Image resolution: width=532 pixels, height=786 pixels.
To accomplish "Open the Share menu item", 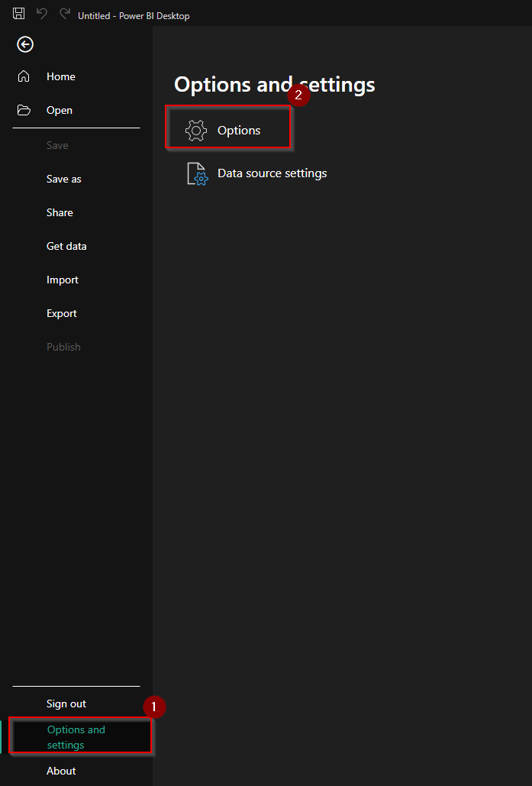I will [x=60, y=212].
